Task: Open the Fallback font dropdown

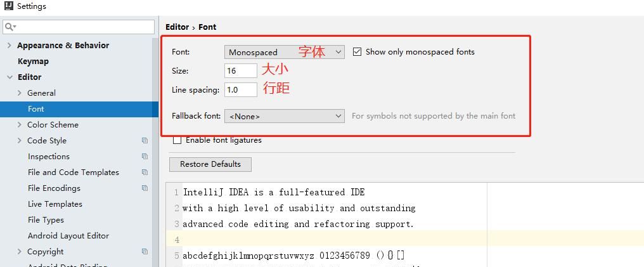Action: [284, 116]
